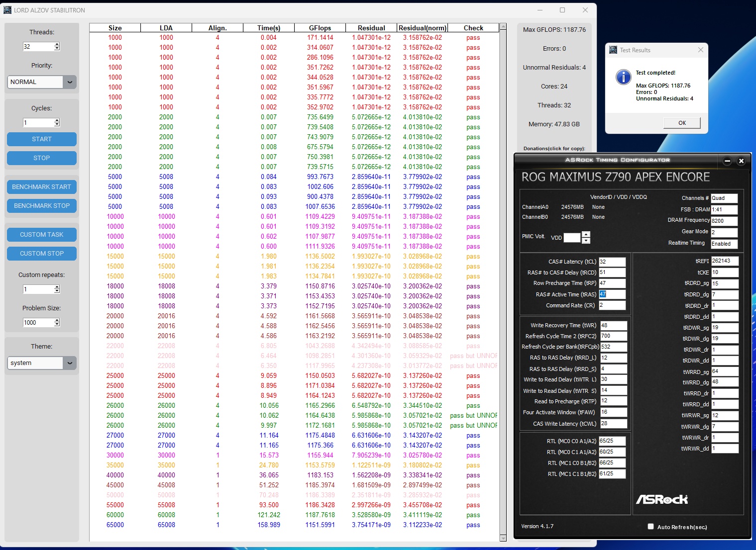Click the Check column header
This screenshot has width=756, height=550.
[x=473, y=28]
